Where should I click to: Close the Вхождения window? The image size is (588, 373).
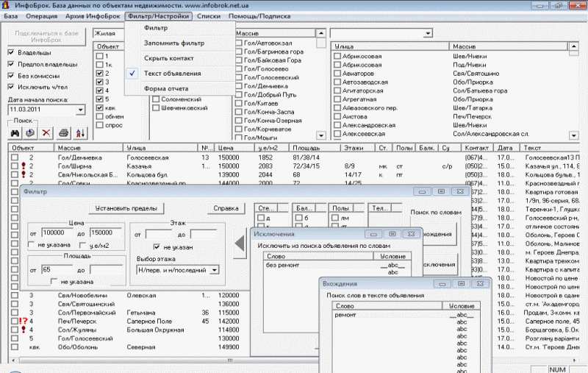point(481,284)
